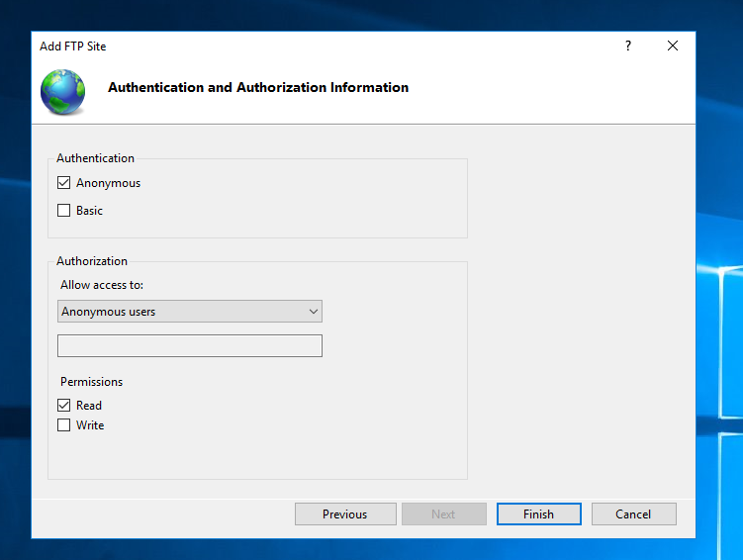Click the Allow access to label
This screenshot has width=743, height=560.
pyautogui.click(x=102, y=285)
